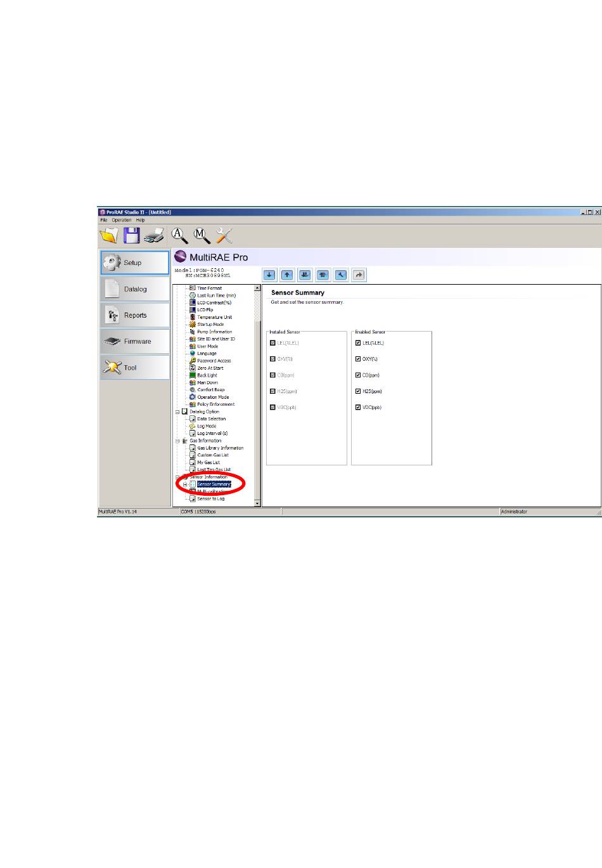This screenshot has height=868, width=602.
Task: Click Installed Sensor CO(ppm) checkbox
Action: (x=273, y=375)
